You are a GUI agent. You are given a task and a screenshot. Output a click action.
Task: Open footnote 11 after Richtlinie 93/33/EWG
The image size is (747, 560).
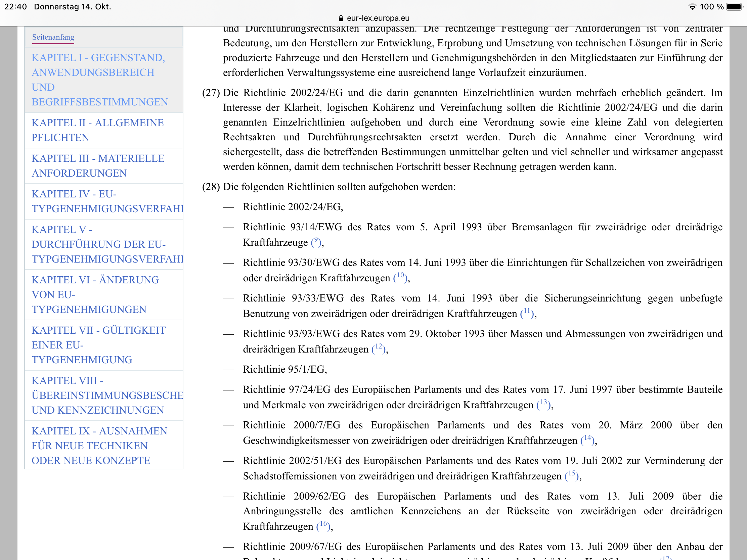[527, 313]
